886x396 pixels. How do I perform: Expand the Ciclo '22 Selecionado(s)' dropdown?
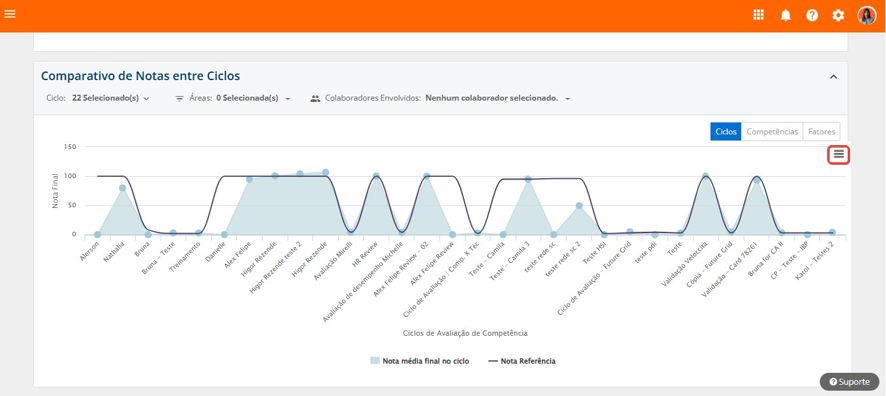(111, 98)
